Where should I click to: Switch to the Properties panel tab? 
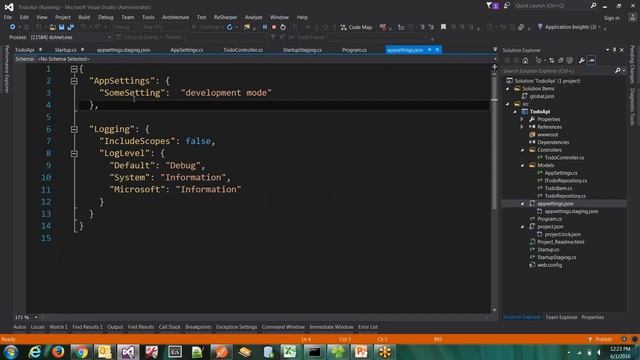click(593, 317)
